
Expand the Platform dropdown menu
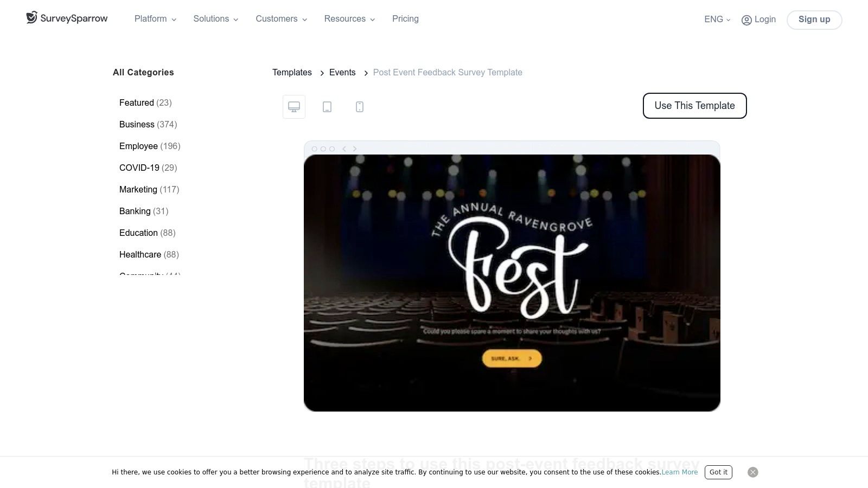coord(156,19)
